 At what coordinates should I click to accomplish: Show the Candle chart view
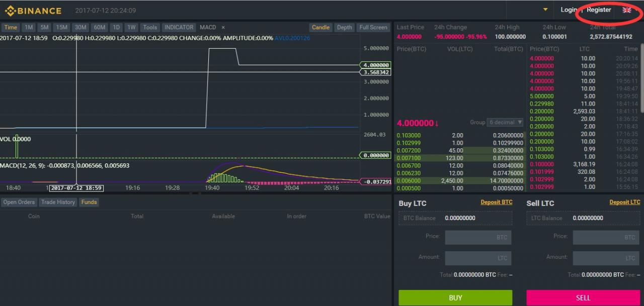coord(320,28)
